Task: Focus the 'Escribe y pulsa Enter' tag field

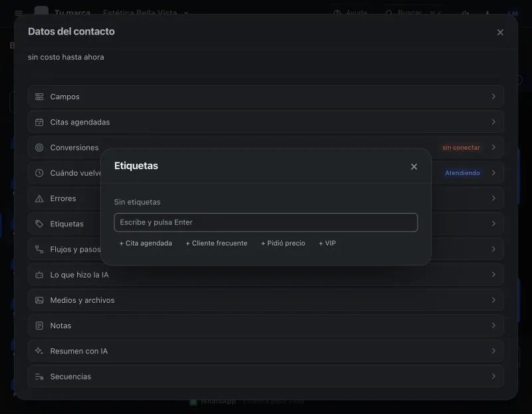Action: point(266,222)
